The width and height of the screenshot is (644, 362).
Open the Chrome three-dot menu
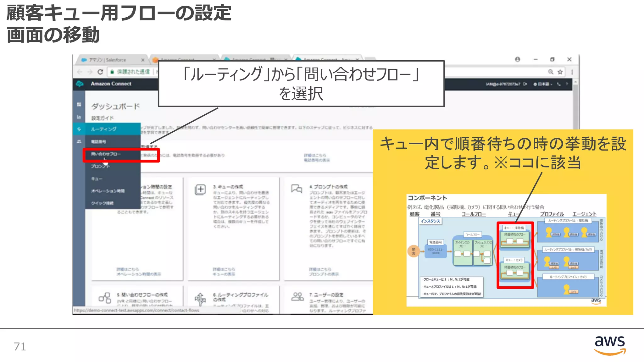pyautogui.click(x=572, y=72)
